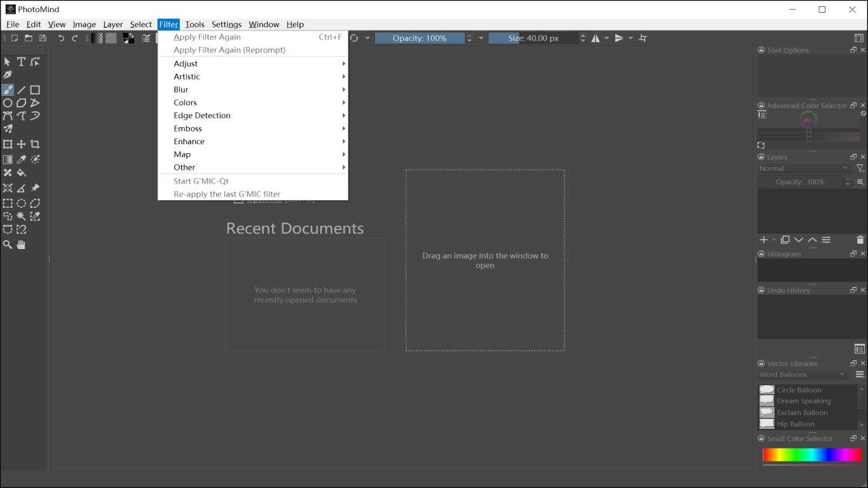Expand the Artistic filter submenu

[186, 76]
